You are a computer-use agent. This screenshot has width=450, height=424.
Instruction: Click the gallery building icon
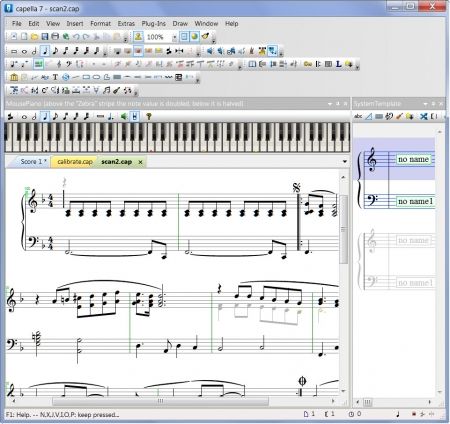14,77
